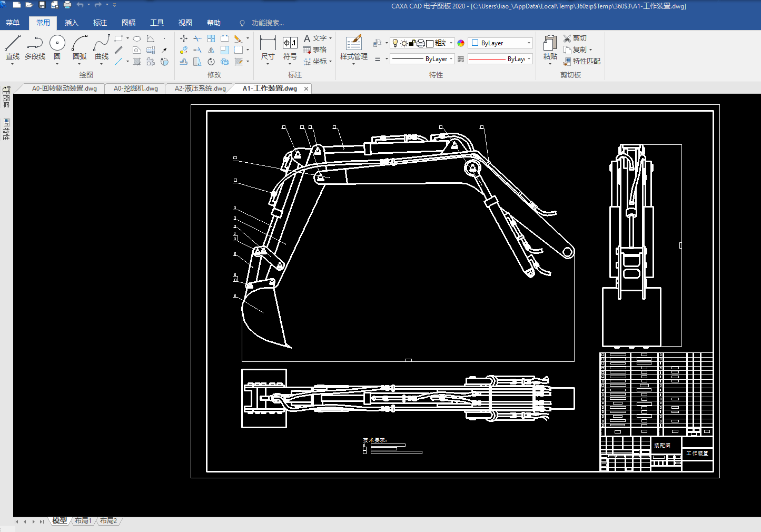Viewport: 761px width, 532px height.
Task: Select the 多段线 (Polyline) tool
Action: pyautogui.click(x=35, y=46)
